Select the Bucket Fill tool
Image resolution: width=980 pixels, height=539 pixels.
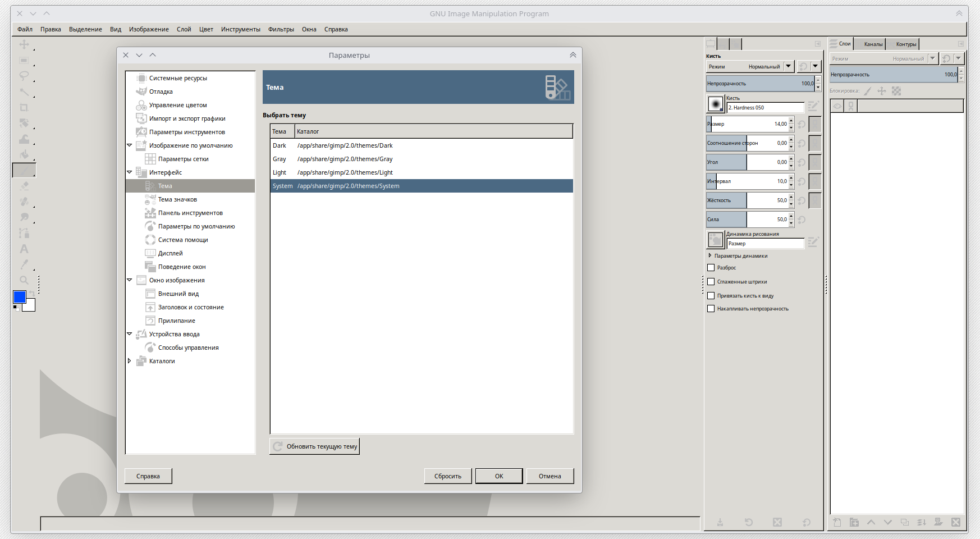[x=24, y=154]
